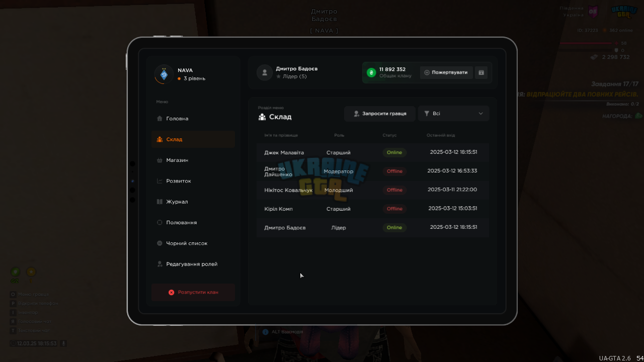Viewport: 644px width, 362px height.
Task: Click Запросити гравця button
Action: click(x=379, y=114)
